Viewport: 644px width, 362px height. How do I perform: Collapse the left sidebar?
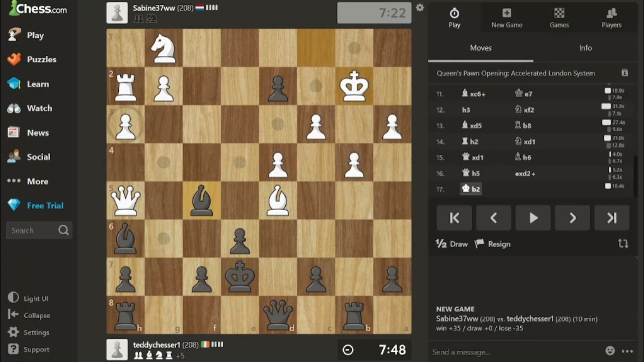tap(29, 315)
